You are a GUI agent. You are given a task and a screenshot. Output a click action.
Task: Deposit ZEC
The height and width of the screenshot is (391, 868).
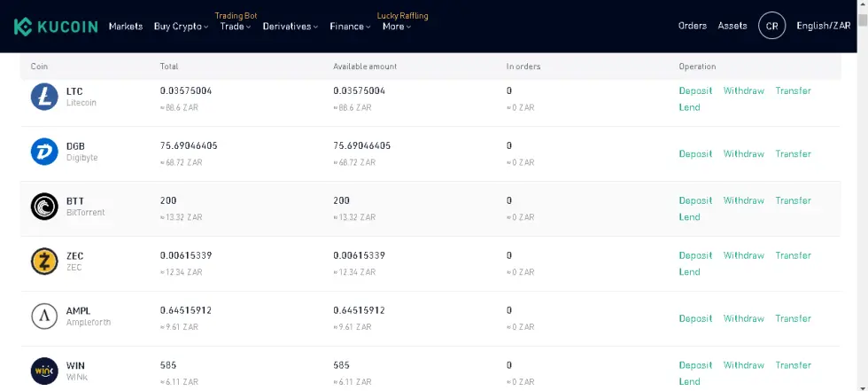[x=695, y=255]
